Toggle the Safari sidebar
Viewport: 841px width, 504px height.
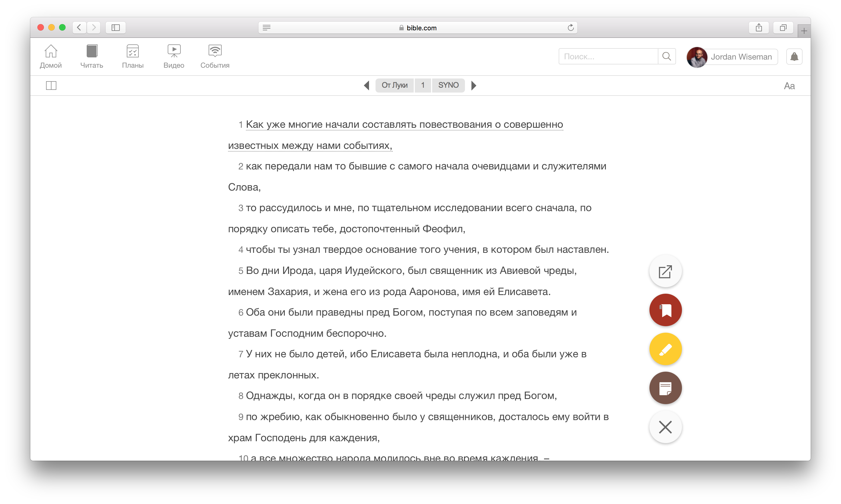115,28
